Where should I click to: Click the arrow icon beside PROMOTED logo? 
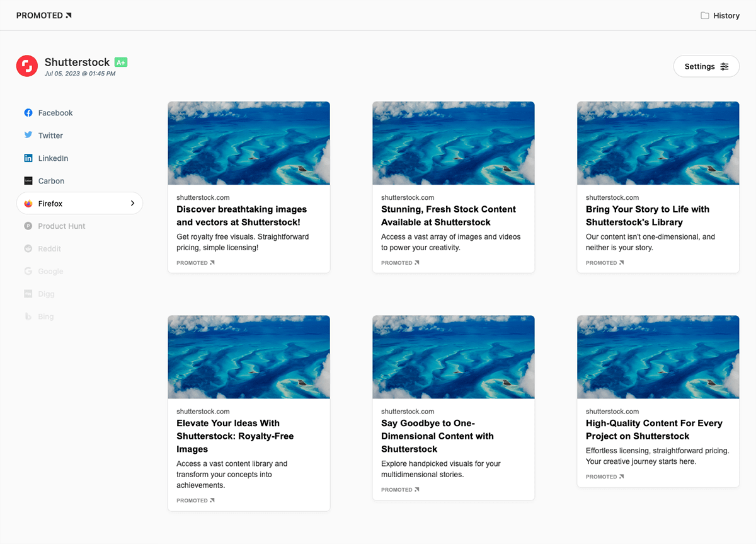click(x=69, y=15)
